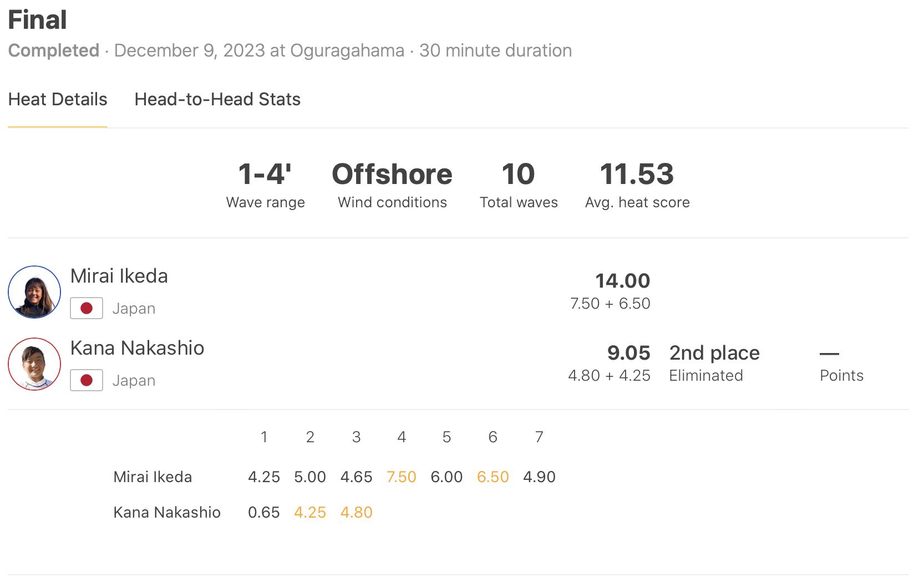Click the 2nd place Eliminated label

714,363
